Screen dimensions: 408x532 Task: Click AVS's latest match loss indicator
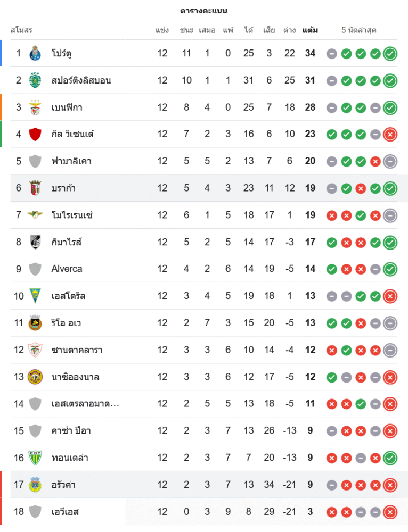390,512
